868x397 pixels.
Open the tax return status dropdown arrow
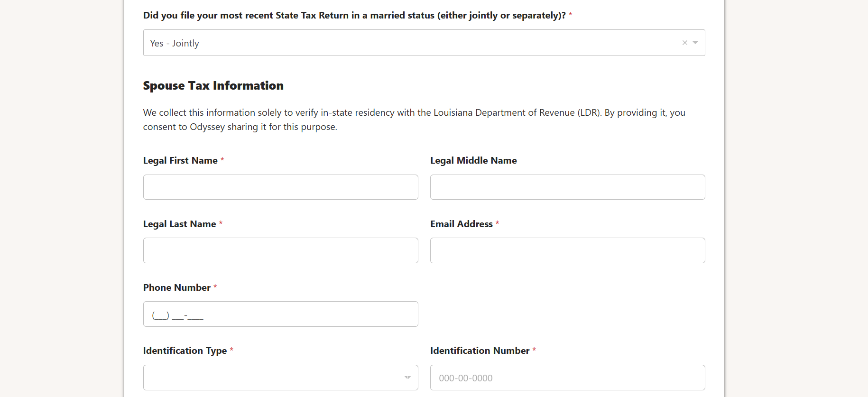coord(695,43)
